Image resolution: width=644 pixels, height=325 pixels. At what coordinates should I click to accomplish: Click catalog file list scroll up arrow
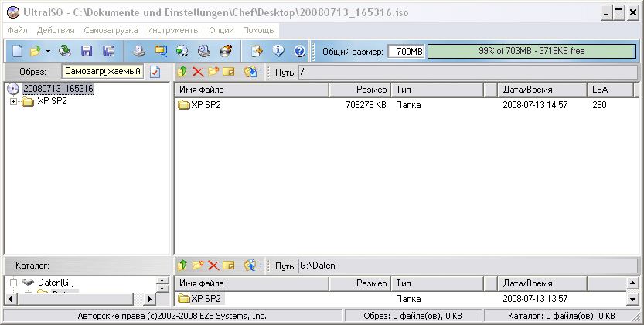coord(632,283)
